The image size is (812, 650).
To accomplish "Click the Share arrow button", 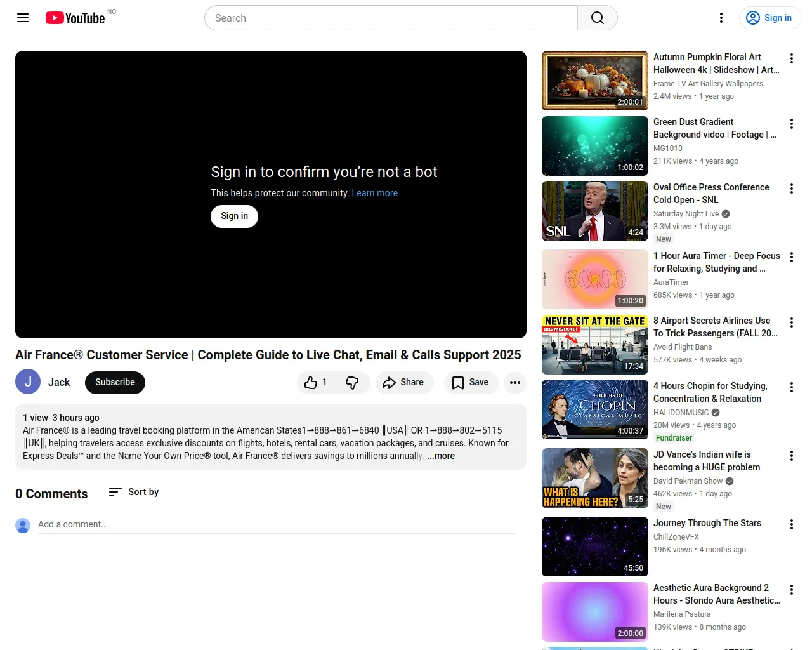I will (x=403, y=382).
